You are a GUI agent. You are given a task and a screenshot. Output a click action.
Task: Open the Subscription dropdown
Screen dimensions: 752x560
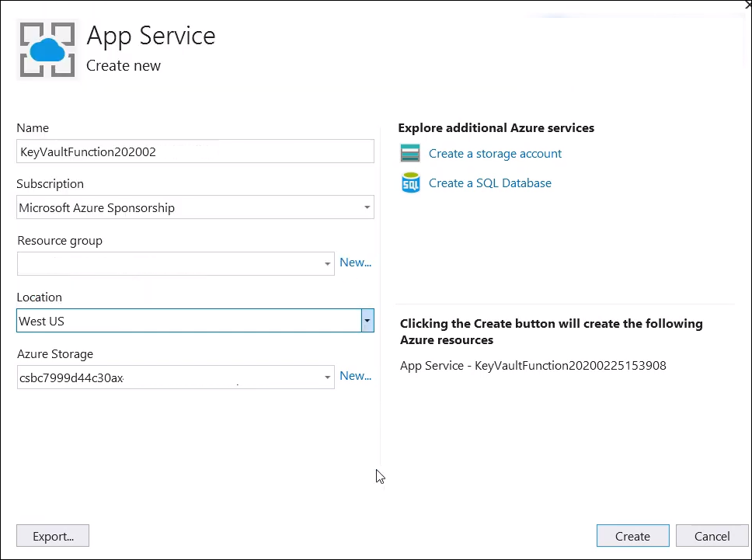195,207
